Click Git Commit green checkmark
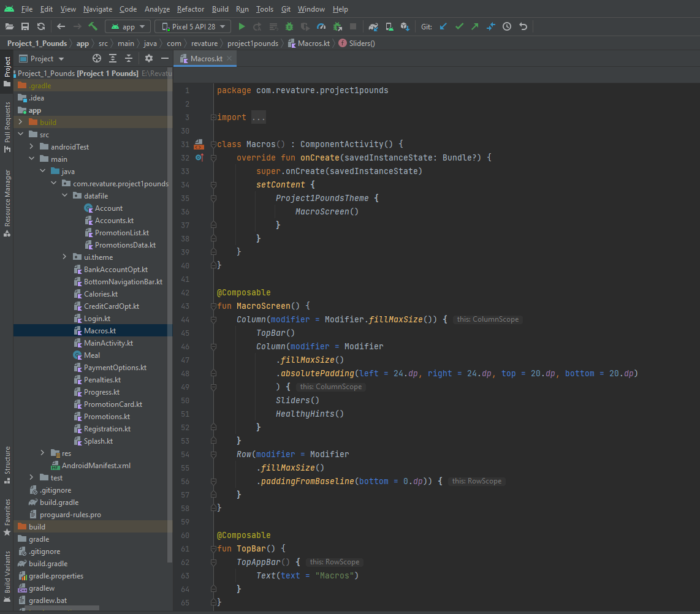700x614 pixels. point(459,27)
